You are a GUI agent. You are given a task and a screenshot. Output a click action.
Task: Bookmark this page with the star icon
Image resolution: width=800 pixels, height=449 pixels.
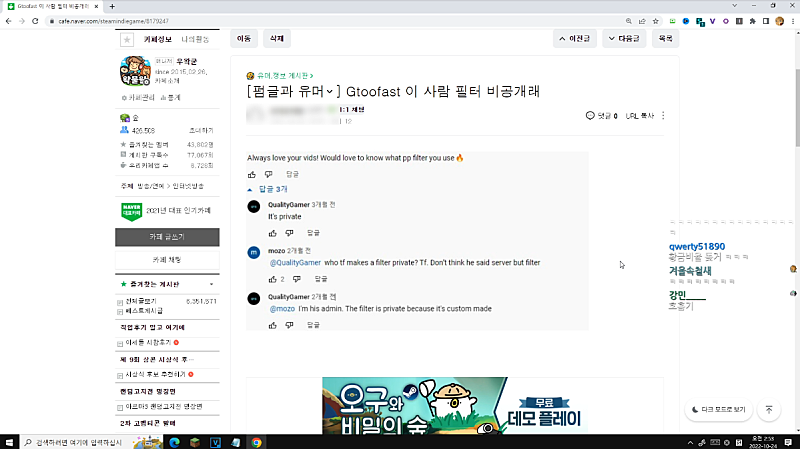pyautogui.click(x=656, y=21)
